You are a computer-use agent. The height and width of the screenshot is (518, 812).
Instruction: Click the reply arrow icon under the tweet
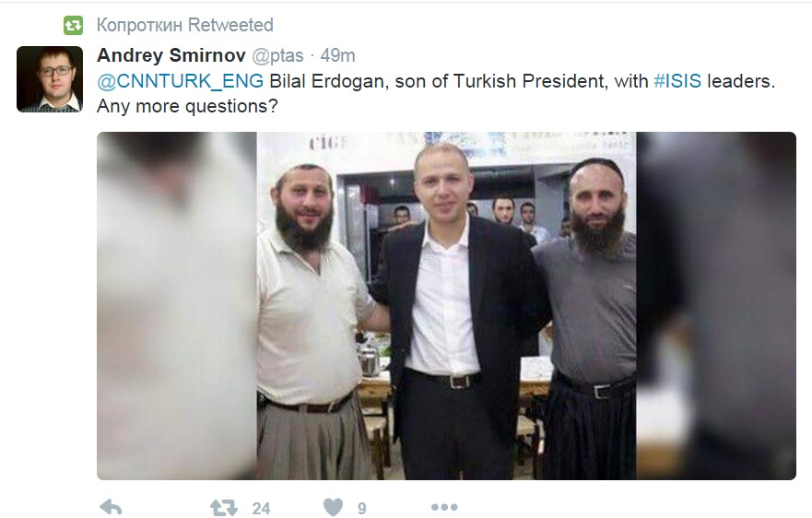111,507
